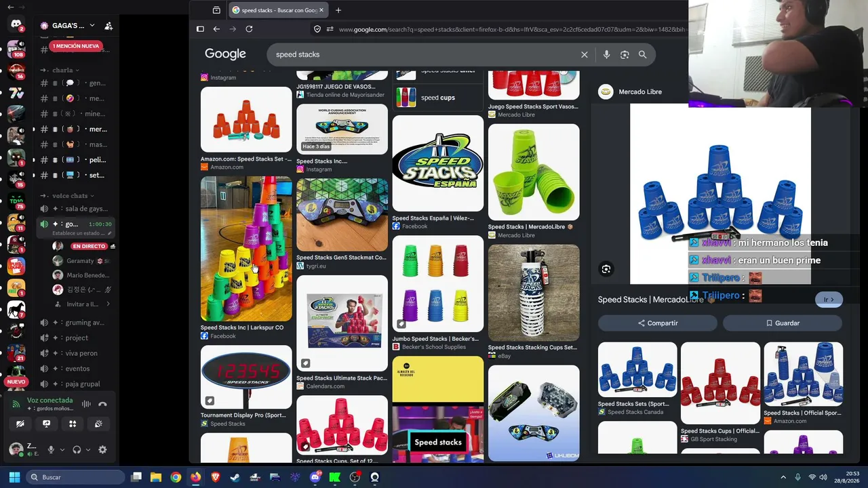Open Discord direct messages home icon
The width and height of the screenshot is (868, 488).
pos(16,25)
